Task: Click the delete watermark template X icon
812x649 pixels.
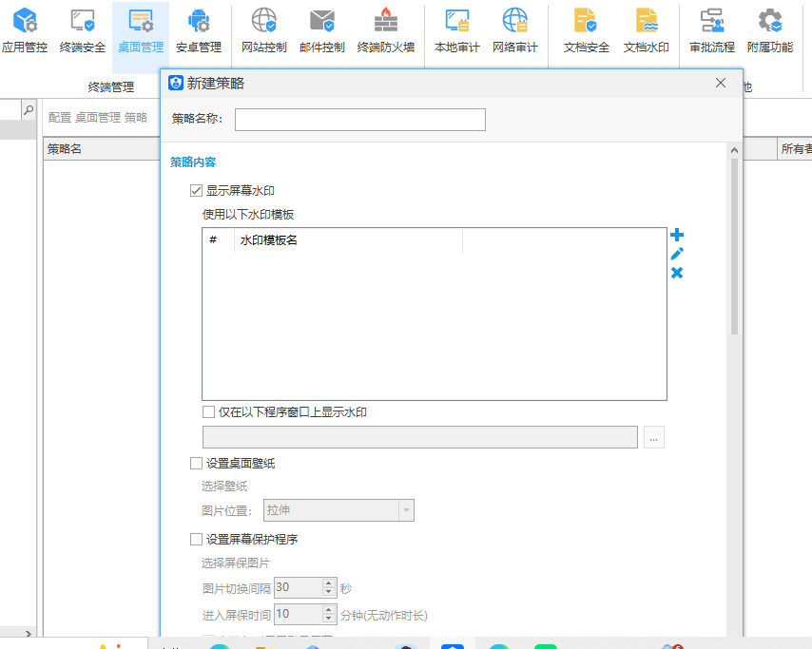Action: [x=677, y=273]
